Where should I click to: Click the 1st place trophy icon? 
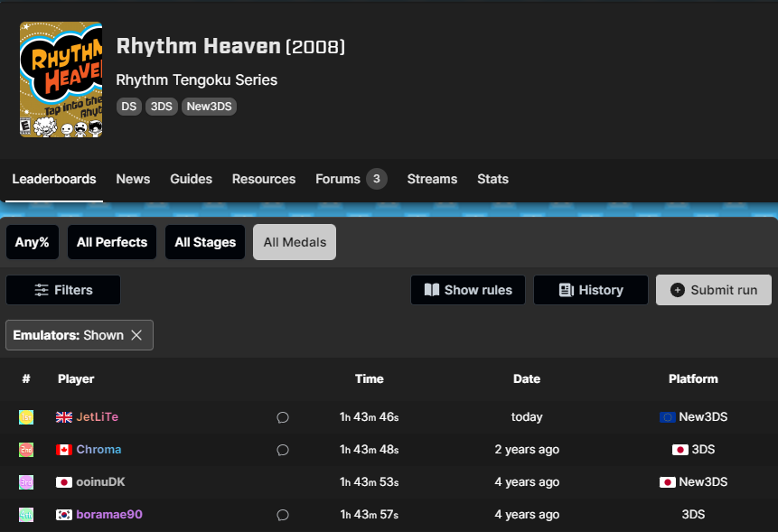pos(26,417)
